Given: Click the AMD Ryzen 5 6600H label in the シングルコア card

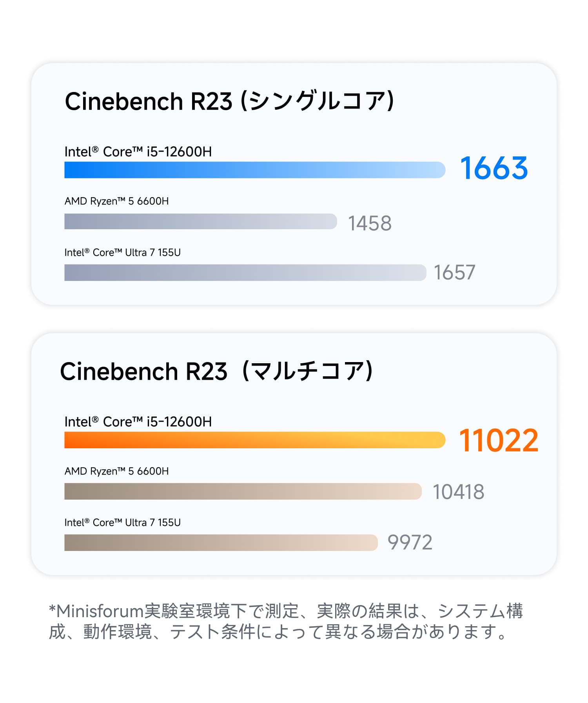Looking at the screenshot, I should tap(116, 201).
